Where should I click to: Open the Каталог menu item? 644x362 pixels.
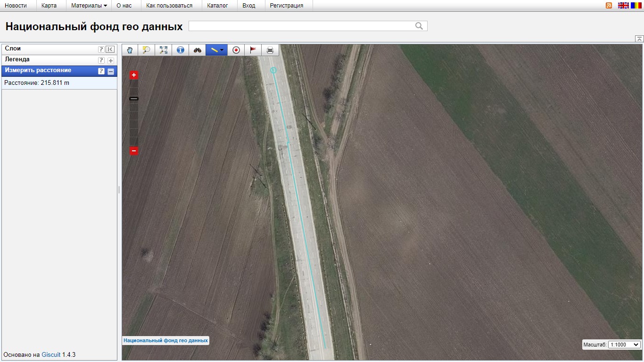(x=217, y=6)
